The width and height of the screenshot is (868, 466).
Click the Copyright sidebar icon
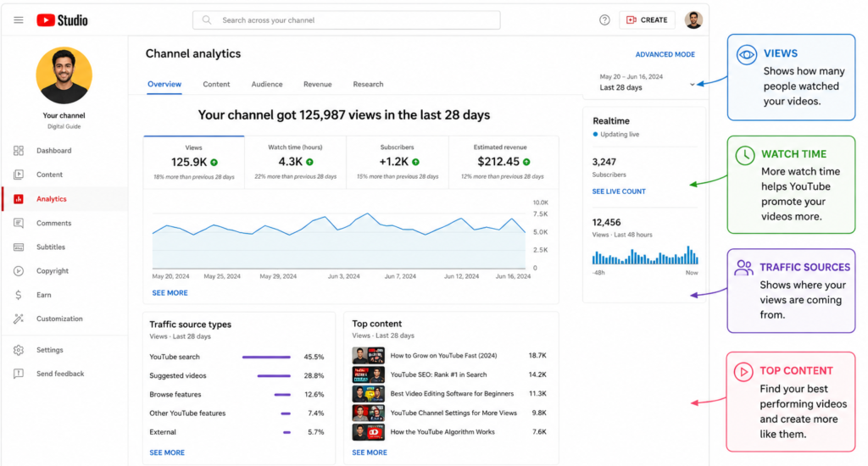coord(19,270)
